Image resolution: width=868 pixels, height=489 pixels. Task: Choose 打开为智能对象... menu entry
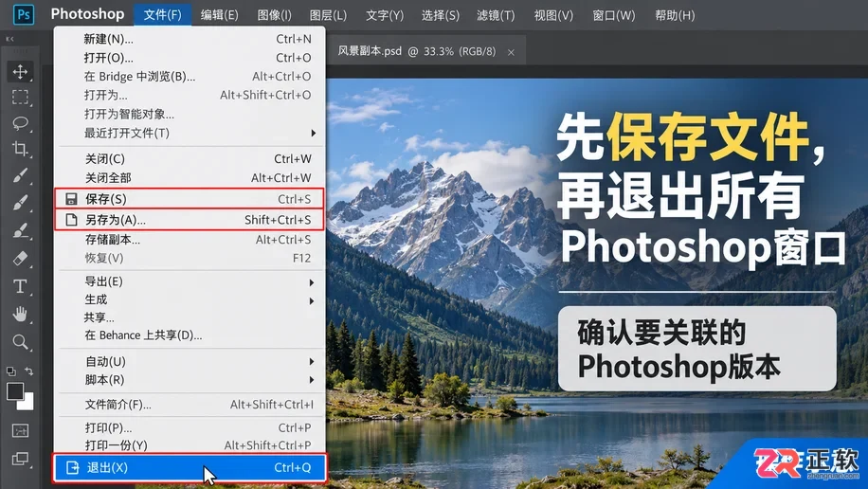[x=190, y=114]
